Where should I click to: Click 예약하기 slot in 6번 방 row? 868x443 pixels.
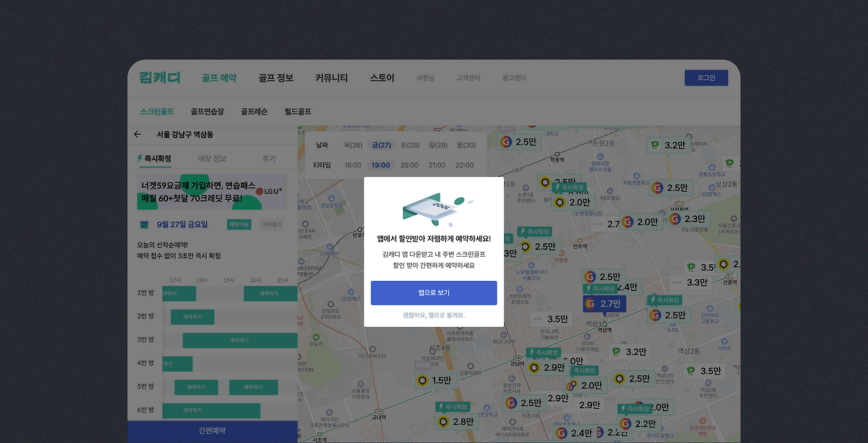point(211,410)
